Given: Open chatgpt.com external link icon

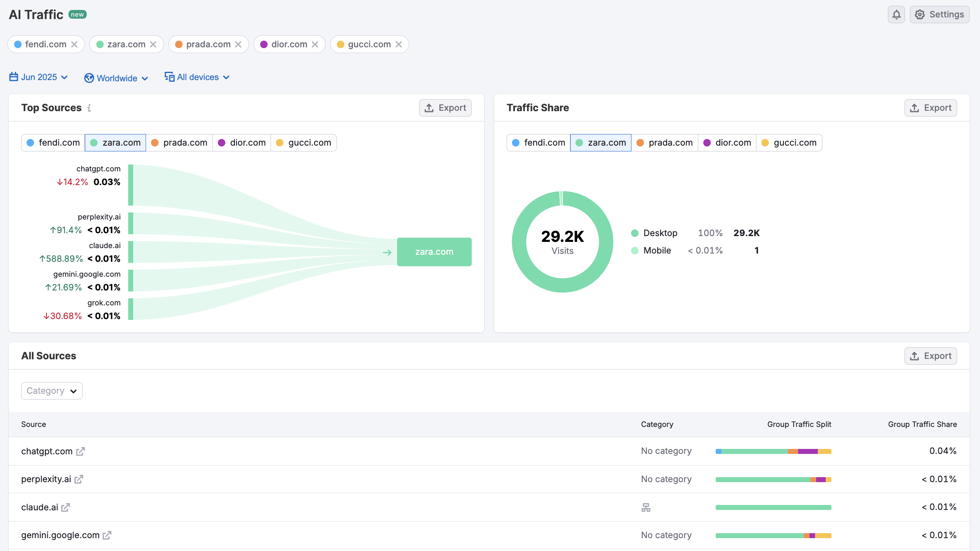Looking at the screenshot, I should (x=80, y=451).
